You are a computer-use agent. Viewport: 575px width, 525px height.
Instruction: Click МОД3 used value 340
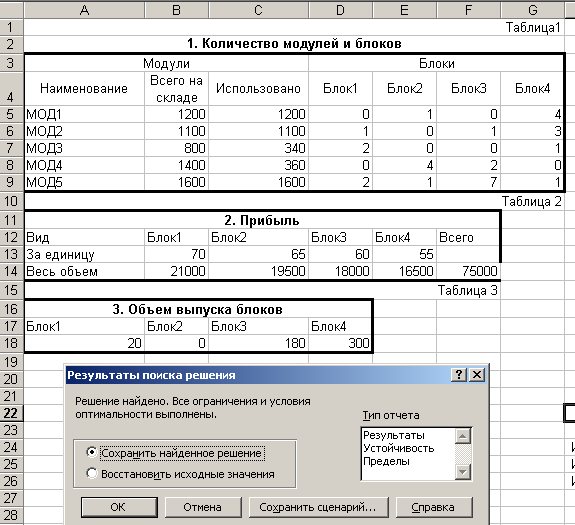[x=258, y=148]
